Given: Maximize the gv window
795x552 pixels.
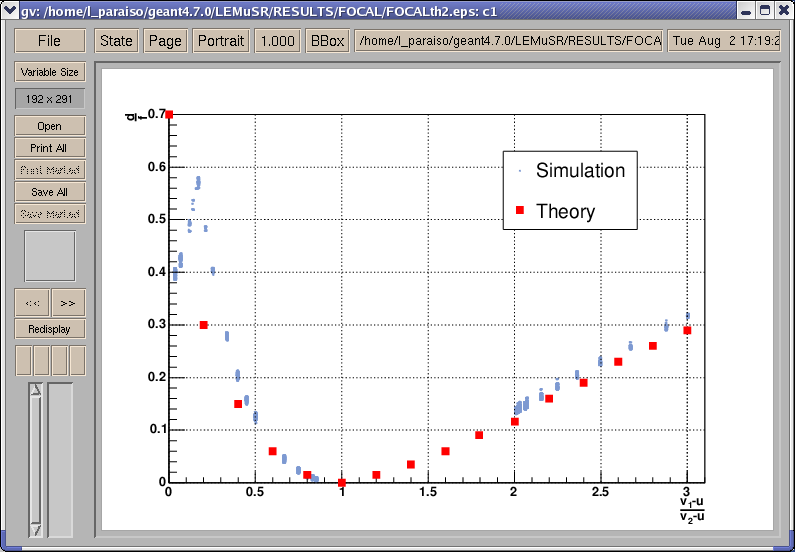Looking at the screenshot, I should coord(765,10).
